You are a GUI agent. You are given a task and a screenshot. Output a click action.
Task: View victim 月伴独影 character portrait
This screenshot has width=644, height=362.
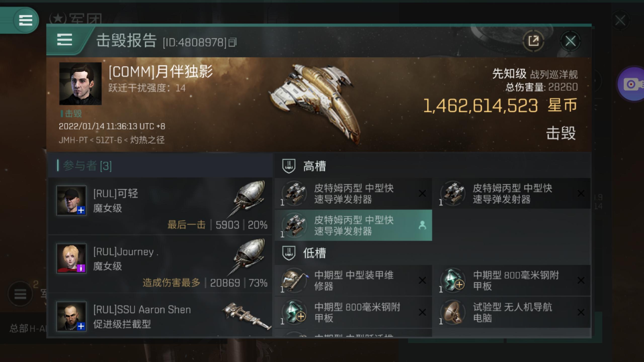coord(80,83)
